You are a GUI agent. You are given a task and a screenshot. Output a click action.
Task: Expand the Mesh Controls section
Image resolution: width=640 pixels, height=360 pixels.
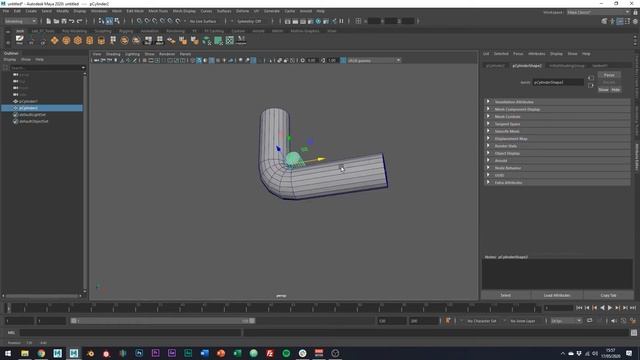pos(556,116)
